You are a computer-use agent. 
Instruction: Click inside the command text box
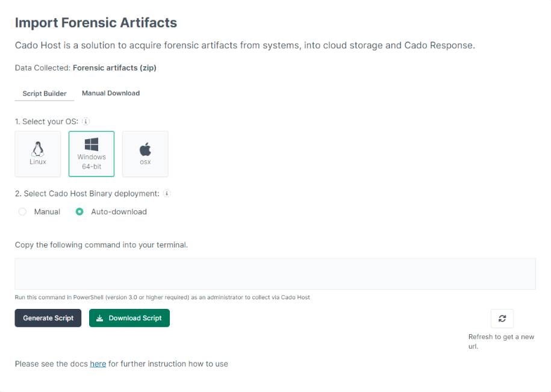coord(275,274)
